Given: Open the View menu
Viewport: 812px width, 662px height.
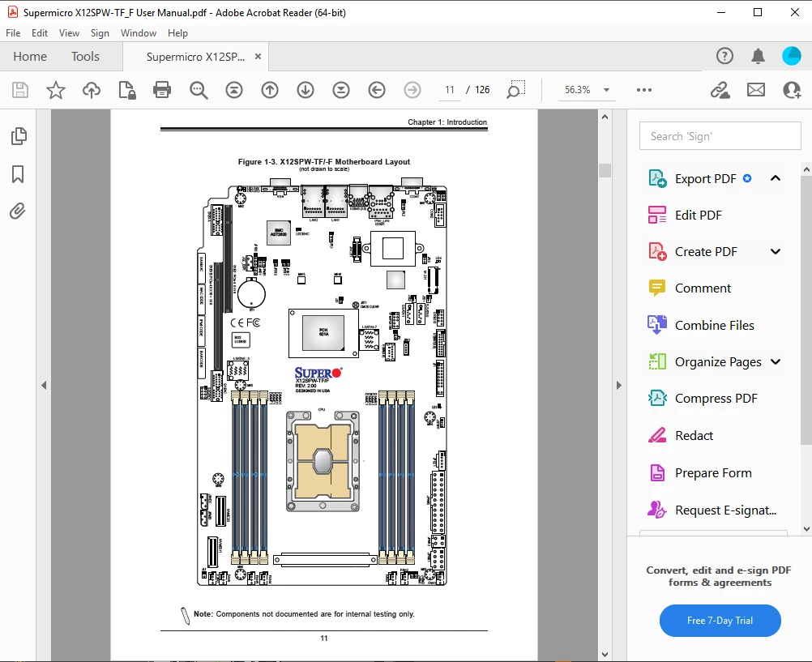Looking at the screenshot, I should 69,33.
